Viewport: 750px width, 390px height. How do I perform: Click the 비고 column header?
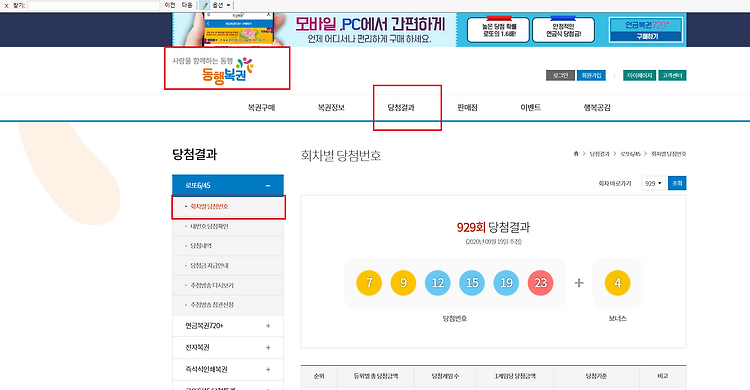coord(663,377)
